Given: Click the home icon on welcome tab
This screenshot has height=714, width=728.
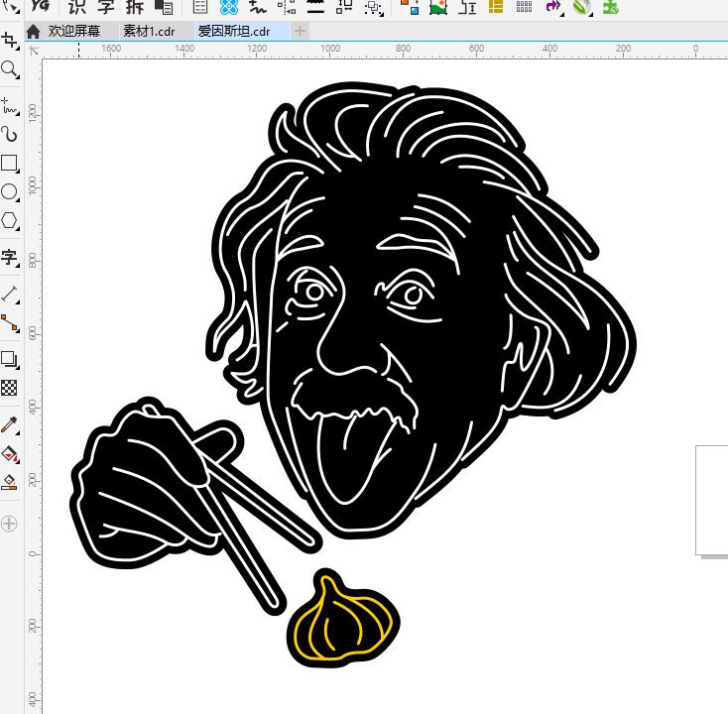Looking at the screenshot, I should point(33,31).
